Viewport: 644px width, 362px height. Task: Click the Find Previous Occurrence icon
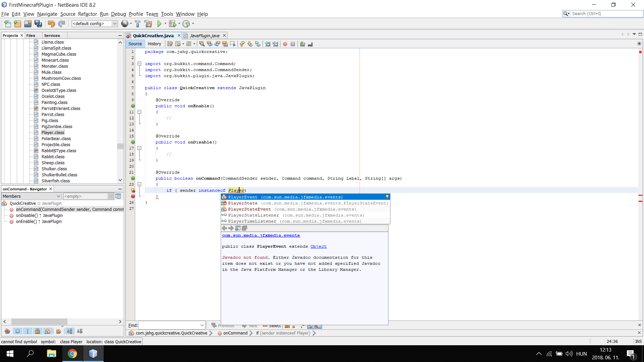click(210, 44)
